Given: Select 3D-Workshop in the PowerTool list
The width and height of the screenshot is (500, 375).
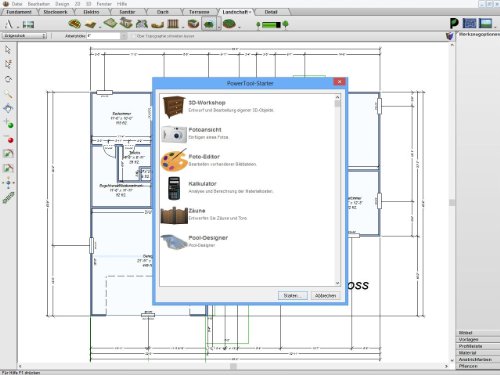Looking at the screenshot, I should click(x=247, y=106).
